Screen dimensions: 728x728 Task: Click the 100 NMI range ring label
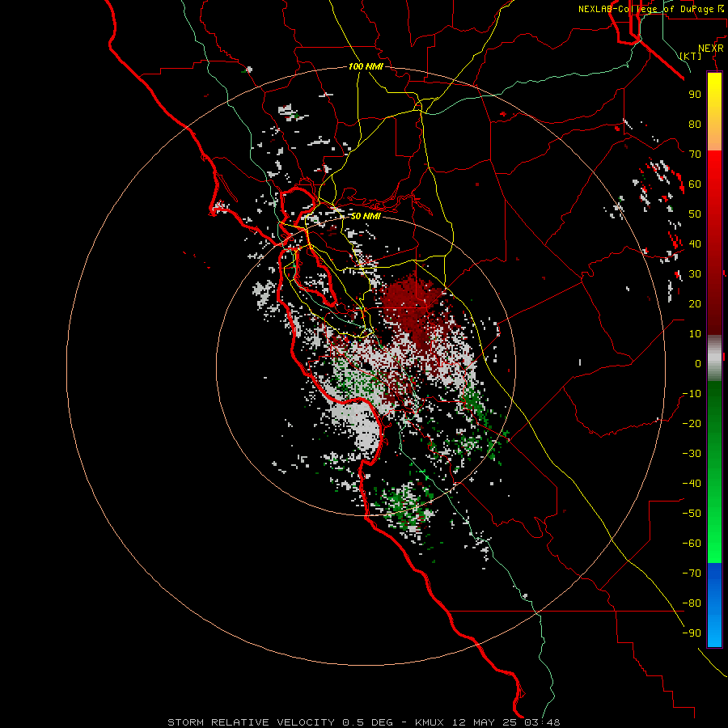pyautogui.click(x=366, y=66)
